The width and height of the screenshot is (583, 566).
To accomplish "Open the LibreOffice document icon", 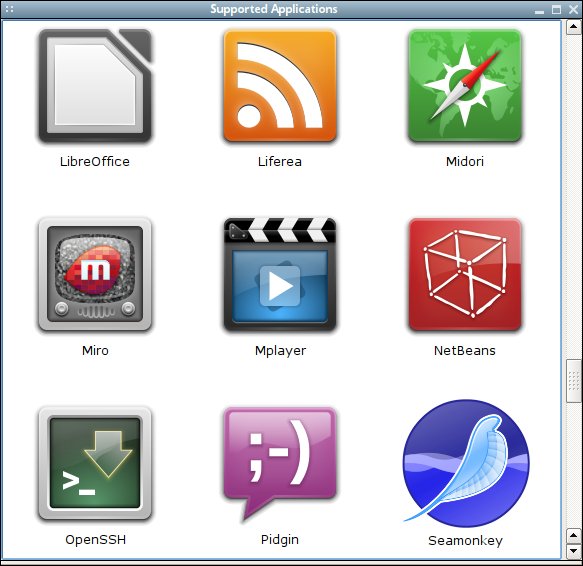I will click(x=95, y=86).
